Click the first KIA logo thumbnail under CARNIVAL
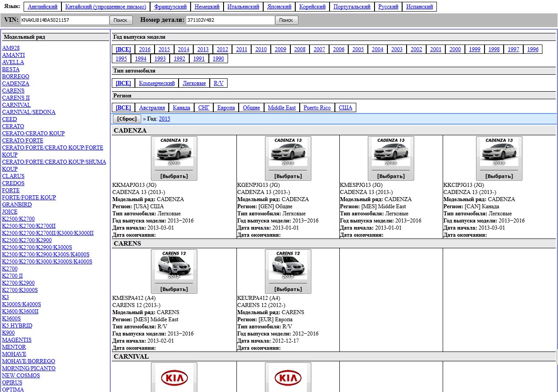This screenshot has height=392, width=558. coord(174,377)
